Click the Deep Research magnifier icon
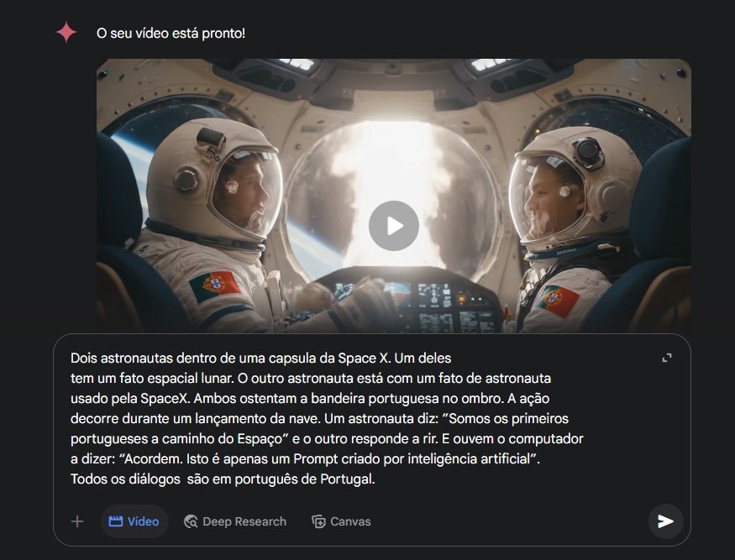 coord(191,521)
